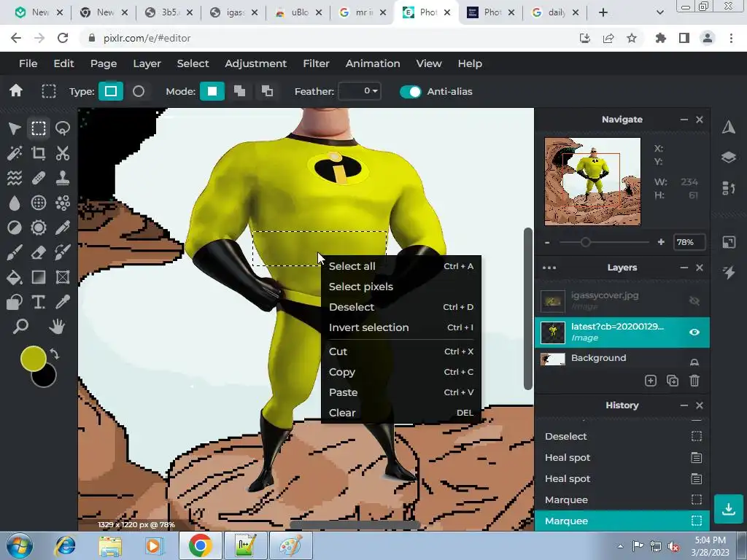Choose Invert selection from context menu
747x560 pixels.
(401, 327)
